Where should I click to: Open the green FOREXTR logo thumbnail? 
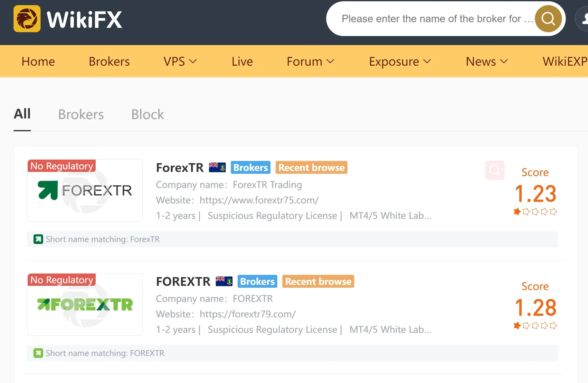[85, 304]
